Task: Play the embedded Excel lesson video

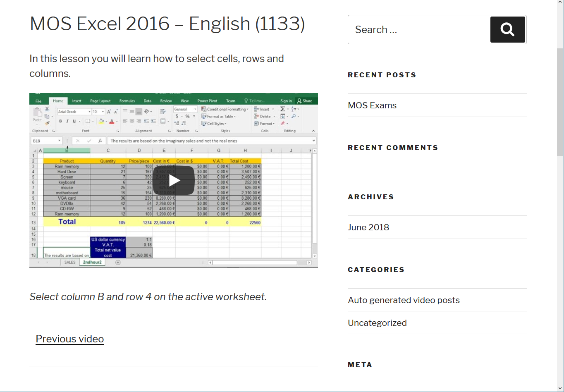Action: [174, 180]
